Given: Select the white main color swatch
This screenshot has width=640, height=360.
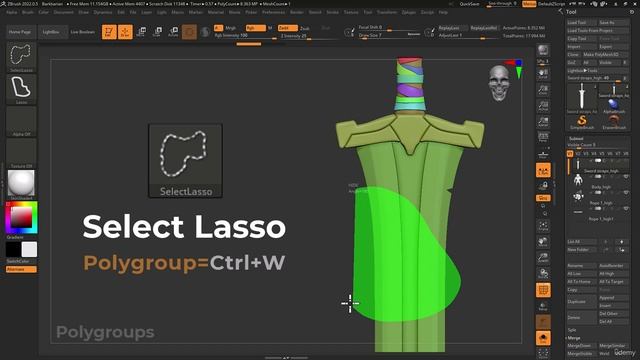Looking at the screenshot, I should tap(29, 249).
